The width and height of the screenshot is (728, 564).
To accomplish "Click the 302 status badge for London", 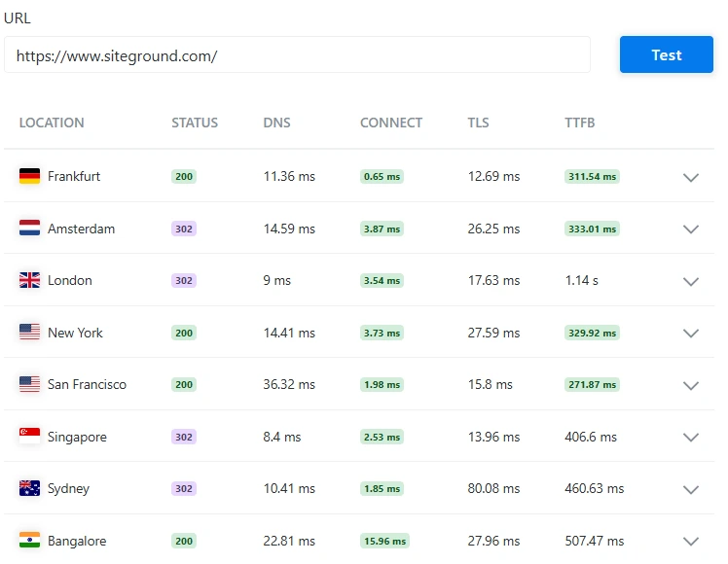I will 184,281.
